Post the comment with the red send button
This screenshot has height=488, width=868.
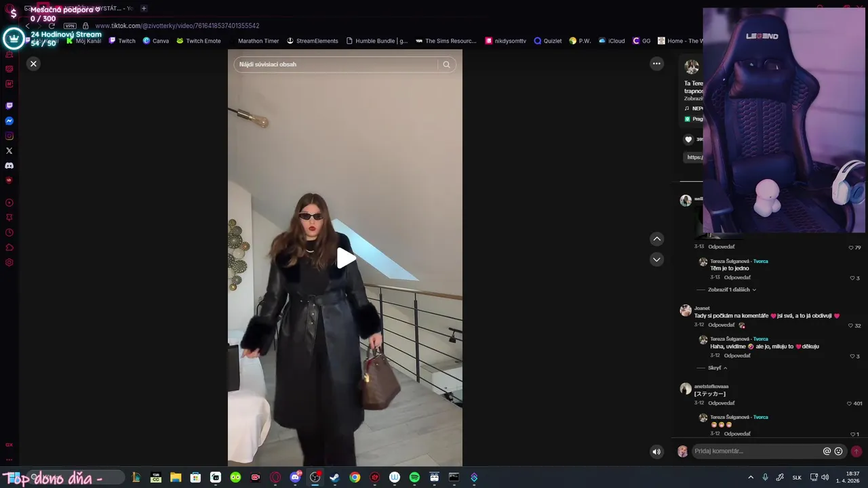coord(856,451)
